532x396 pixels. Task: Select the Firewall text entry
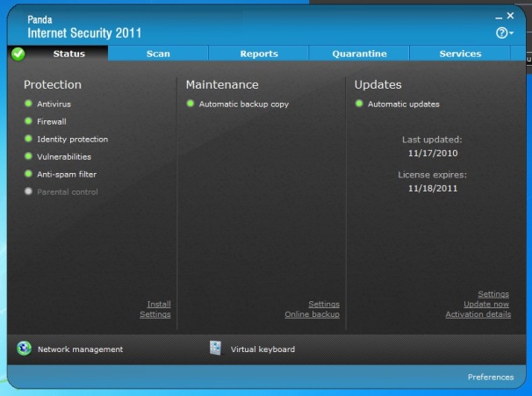click(52, 121)
